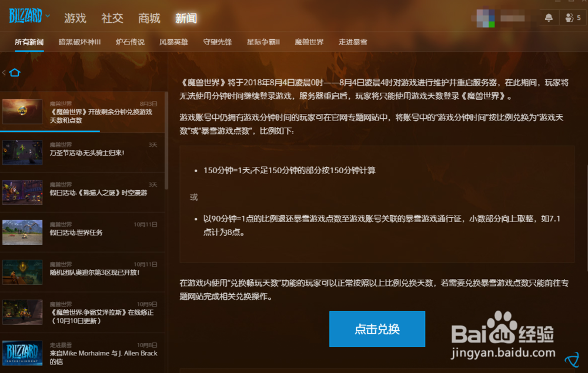Image resolution: width=588 pixels, height=373 pixels.
Task: Switch to 星际争霸II tab
Action: coord(263,42)
